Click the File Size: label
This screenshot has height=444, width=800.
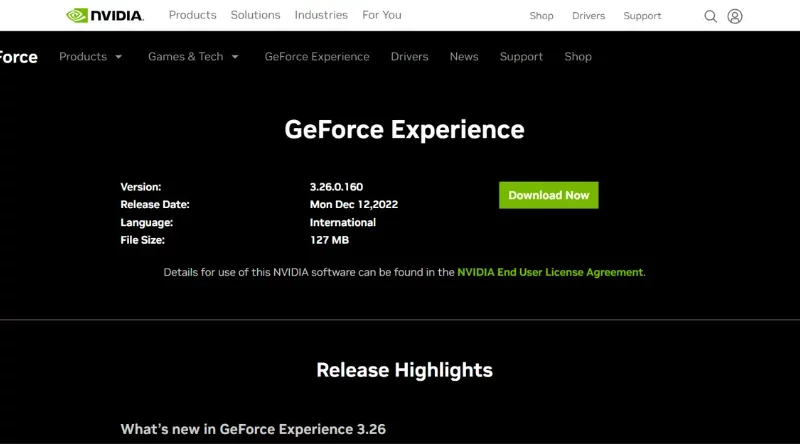tap(142, 240)
